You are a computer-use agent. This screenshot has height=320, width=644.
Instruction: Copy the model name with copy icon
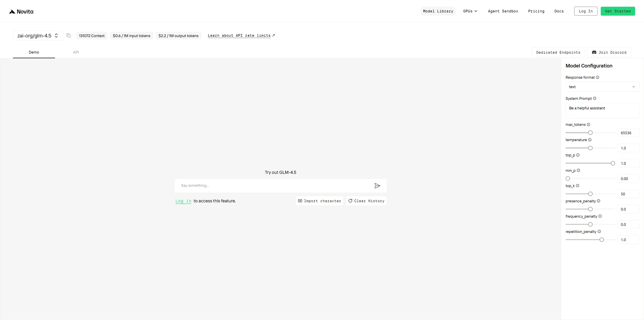click(68, 36)
